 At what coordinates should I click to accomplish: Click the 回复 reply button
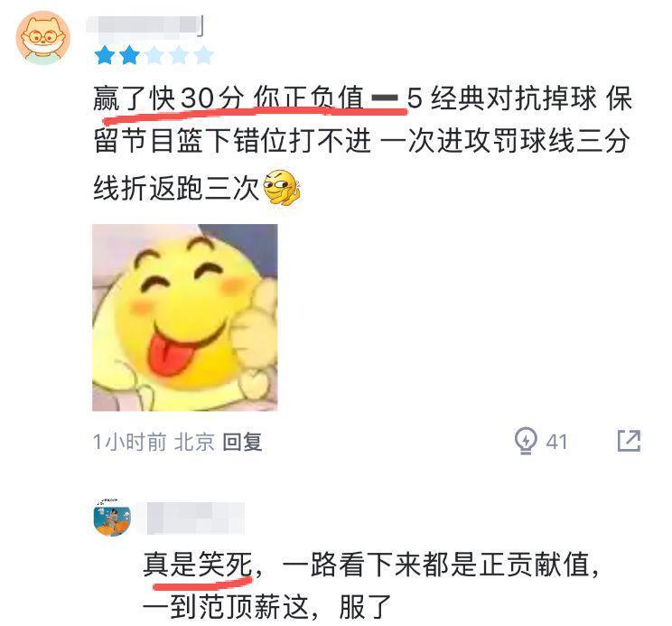[x=242, y=442]
